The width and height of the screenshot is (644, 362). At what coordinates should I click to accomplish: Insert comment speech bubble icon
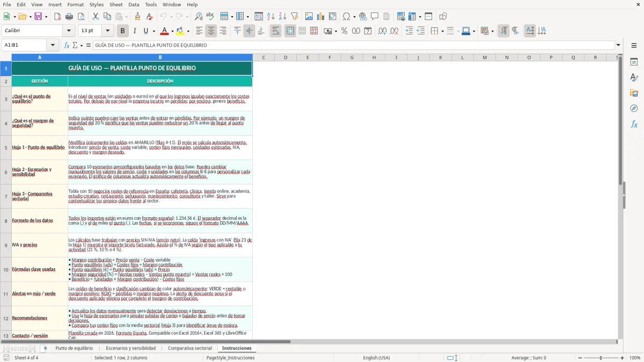click(375, 17)
